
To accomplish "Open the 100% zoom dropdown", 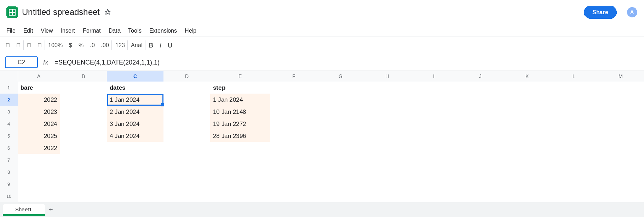I will coord(55,45).
